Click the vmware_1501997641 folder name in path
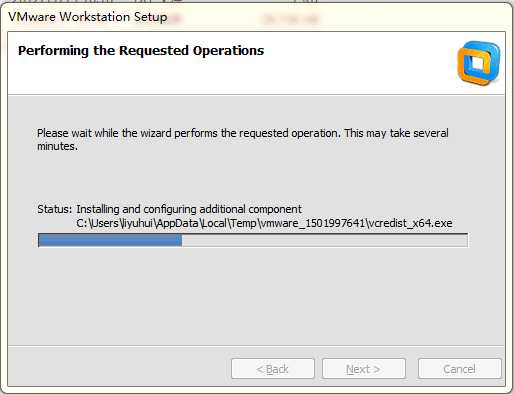The height and width of the screenshot is (394, 514). 312,223
